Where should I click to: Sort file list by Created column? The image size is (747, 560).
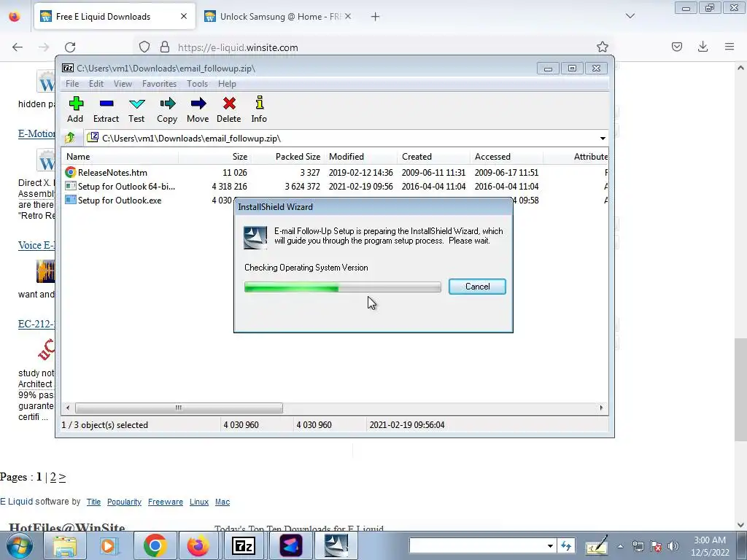point(433,157)
